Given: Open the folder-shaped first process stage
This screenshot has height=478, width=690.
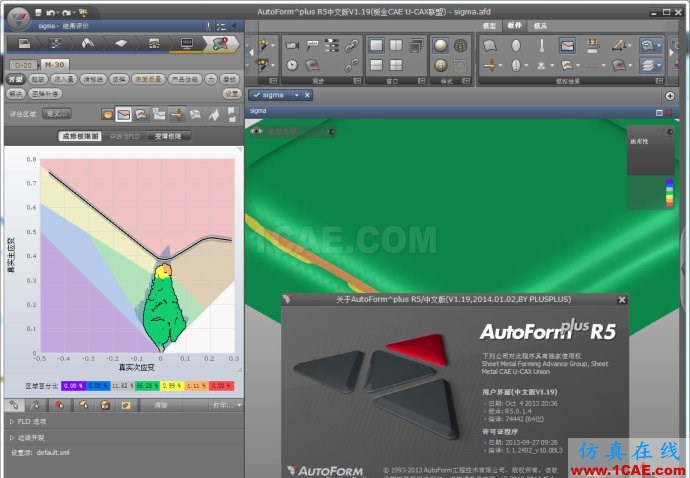Looking at the screenshot, I should (24, 44).
